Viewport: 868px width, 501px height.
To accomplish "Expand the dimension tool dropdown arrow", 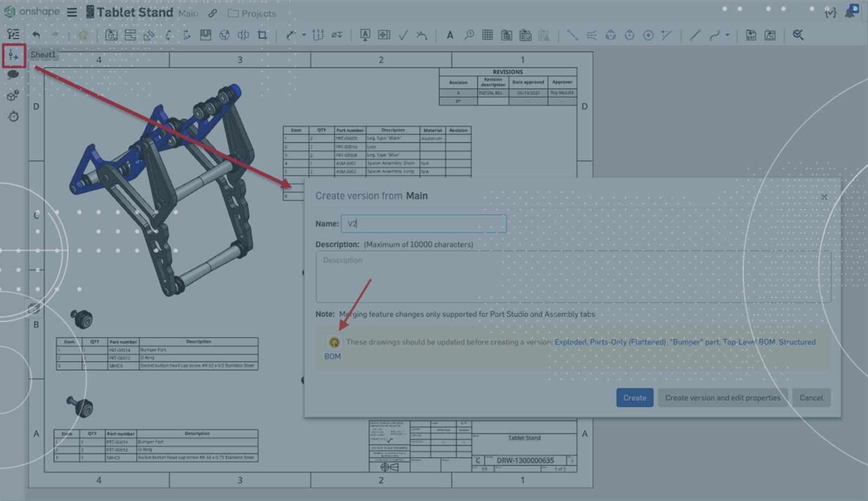I will coord(304,35).
